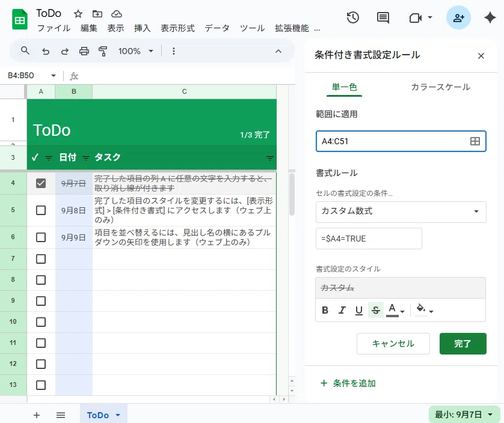Open filter for the タスク column
504x423 pixels.
pyautogui.click(x=269, y=157)
